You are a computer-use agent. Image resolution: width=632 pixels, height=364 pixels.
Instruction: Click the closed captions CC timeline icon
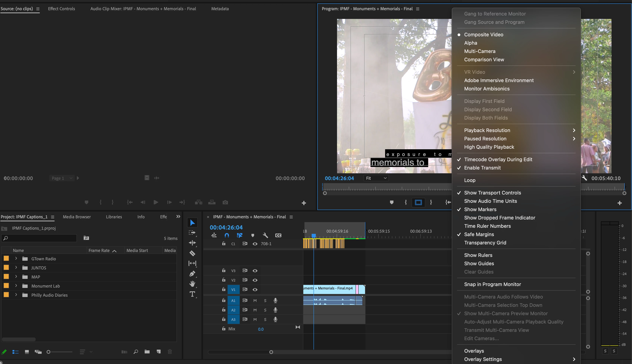(278, 235)
